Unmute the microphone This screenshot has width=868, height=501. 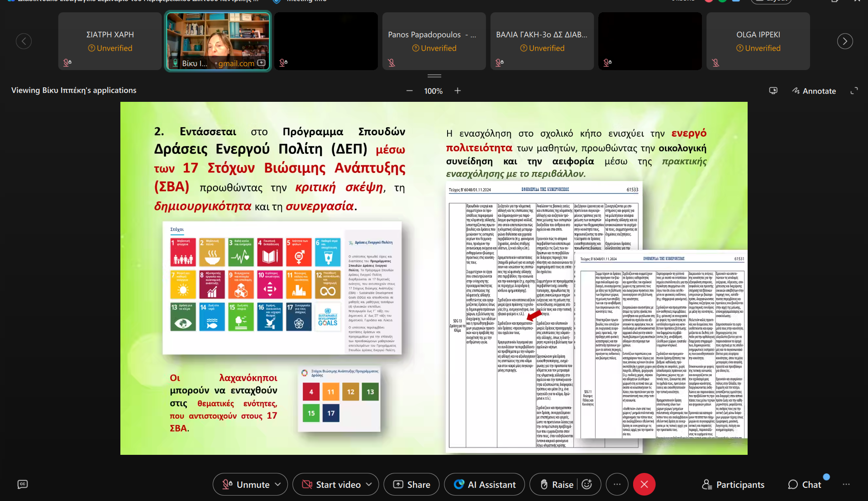click(x=246, y=484)
